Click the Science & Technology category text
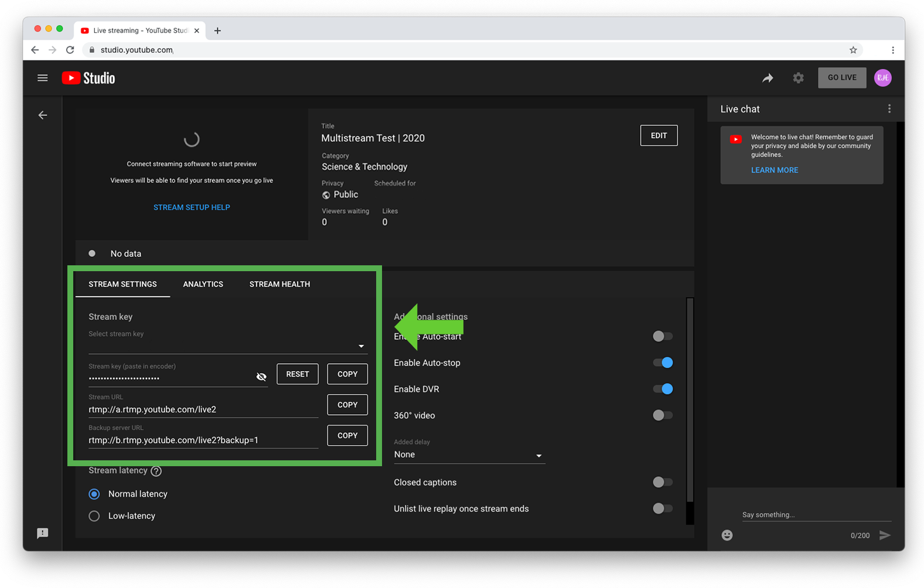This screenshot has height=588, width=924. (x=364, y=167)
